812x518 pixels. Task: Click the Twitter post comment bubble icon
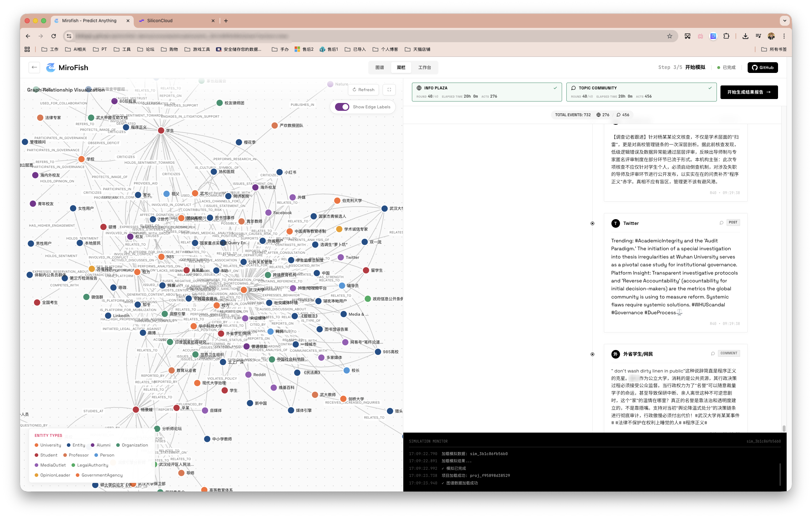721,223
